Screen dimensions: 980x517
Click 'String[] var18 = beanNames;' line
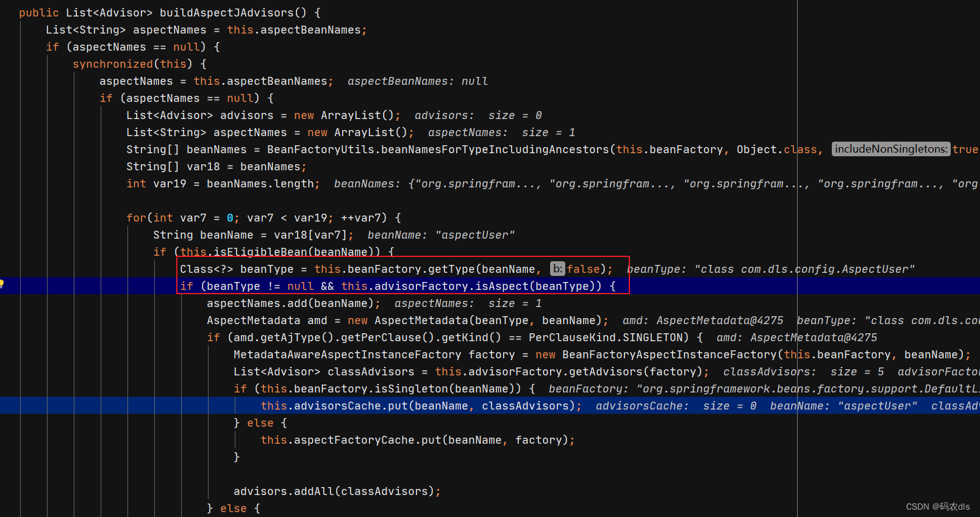point(216,167)
